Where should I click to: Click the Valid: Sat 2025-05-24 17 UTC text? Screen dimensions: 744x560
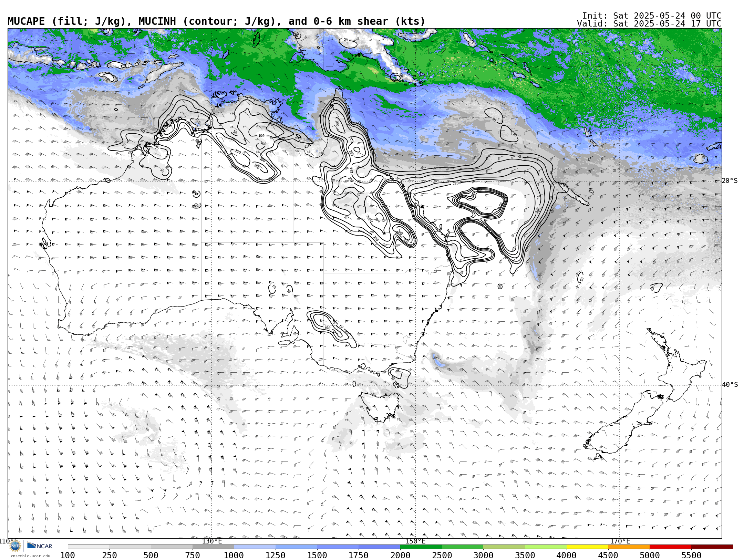pyautogui.click(x=649, y=24)
